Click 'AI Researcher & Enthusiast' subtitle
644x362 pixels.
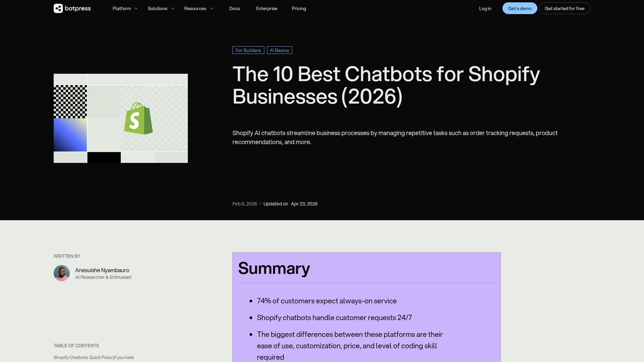tap(103, 277)
